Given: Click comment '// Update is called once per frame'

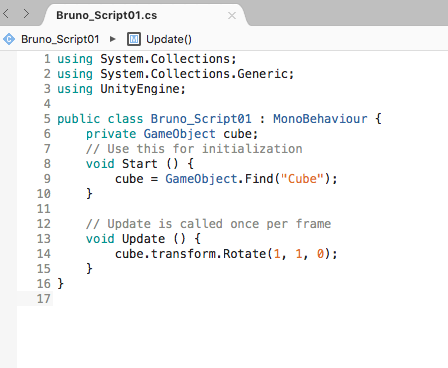Looking at the screenshot, I should coord(208,224).
